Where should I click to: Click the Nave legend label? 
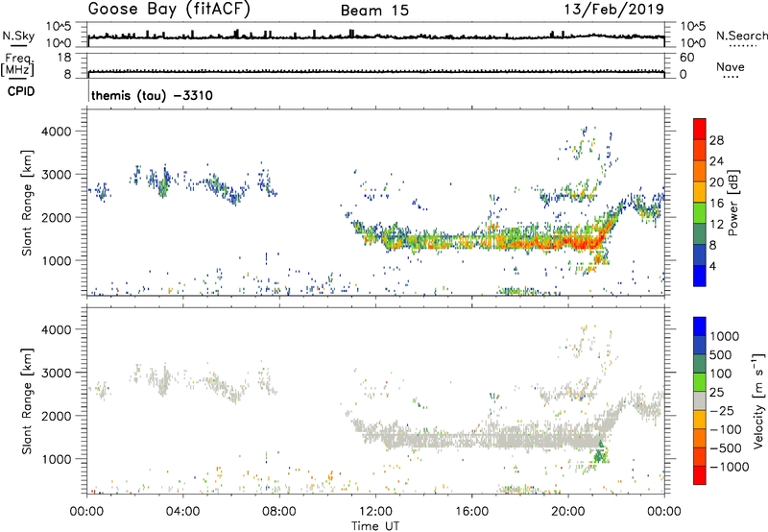(731, 67)
